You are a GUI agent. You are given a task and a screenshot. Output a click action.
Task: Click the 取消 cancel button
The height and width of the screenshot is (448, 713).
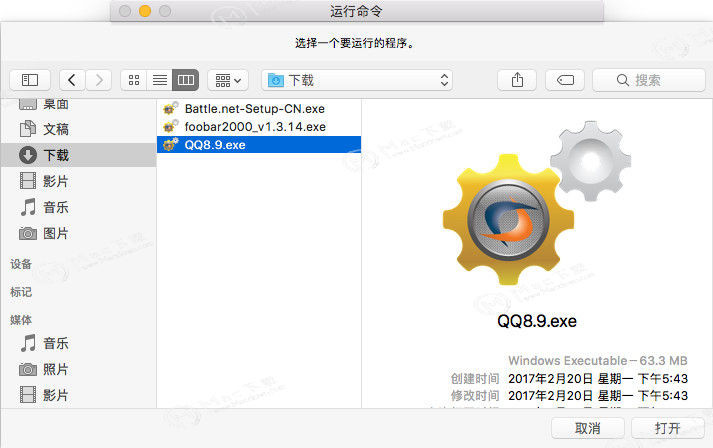[587, 428]
